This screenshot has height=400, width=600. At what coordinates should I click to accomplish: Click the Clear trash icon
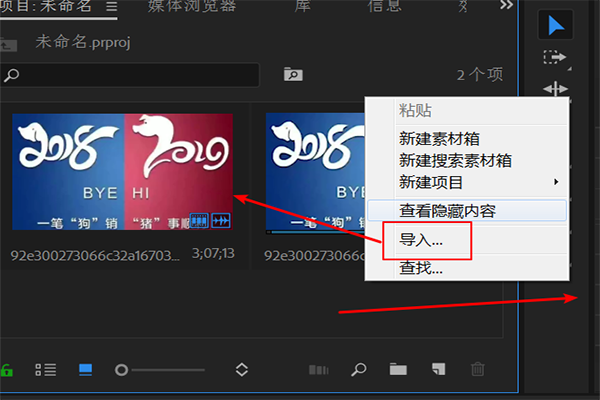pyautogui.click(x=478, y=369)
